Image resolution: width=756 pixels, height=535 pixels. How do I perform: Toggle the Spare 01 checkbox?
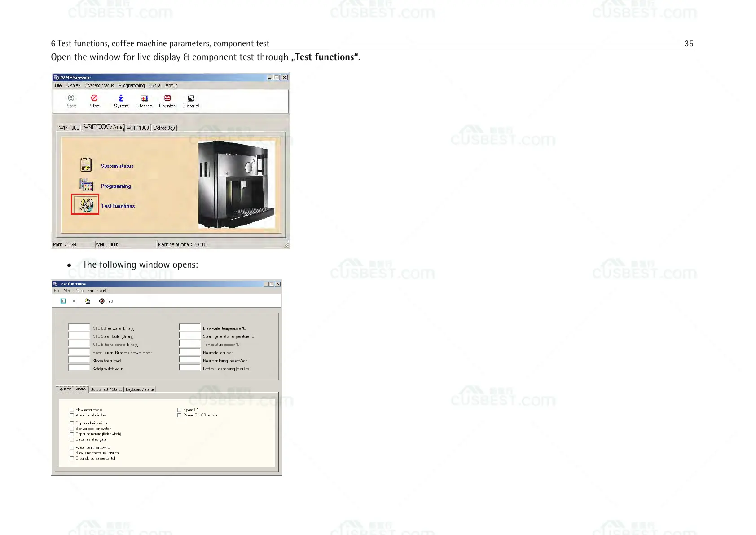180,410
